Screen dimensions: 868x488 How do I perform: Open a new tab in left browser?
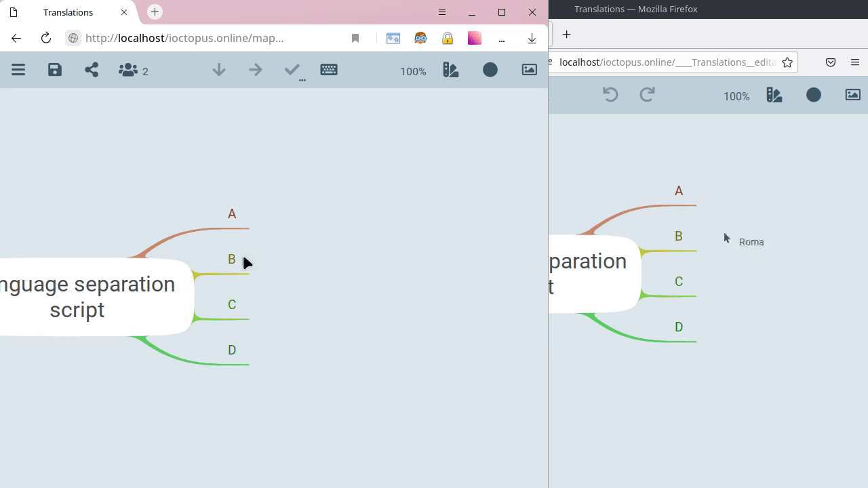coord(155,12)
